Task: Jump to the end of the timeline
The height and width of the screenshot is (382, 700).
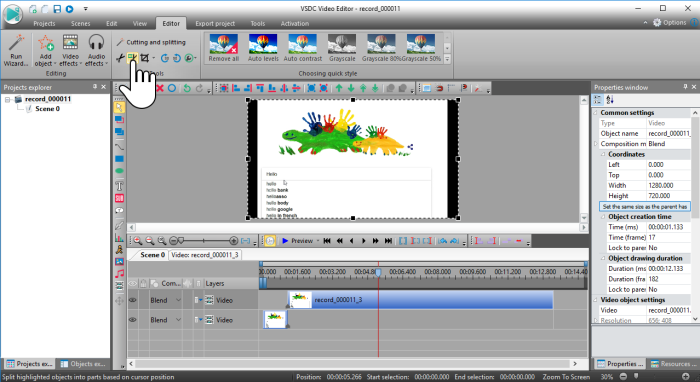Action: tap(388, 241)
